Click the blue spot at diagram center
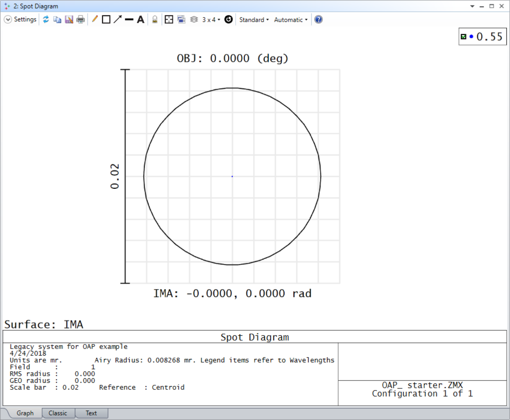This screenshot has width=510, height=420. (232, 176)
